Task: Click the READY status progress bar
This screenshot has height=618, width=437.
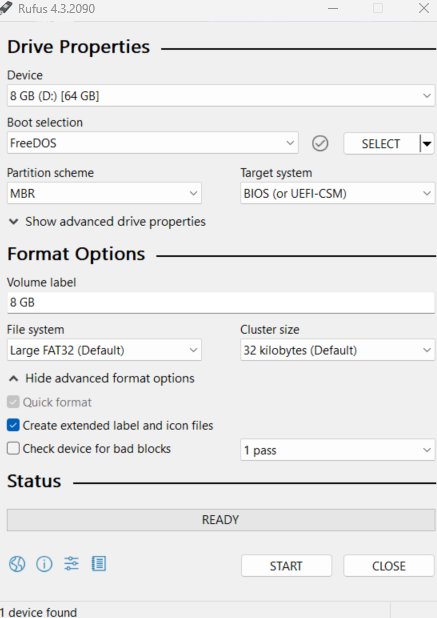Action: pyautogui.click(x=221, y=520)
